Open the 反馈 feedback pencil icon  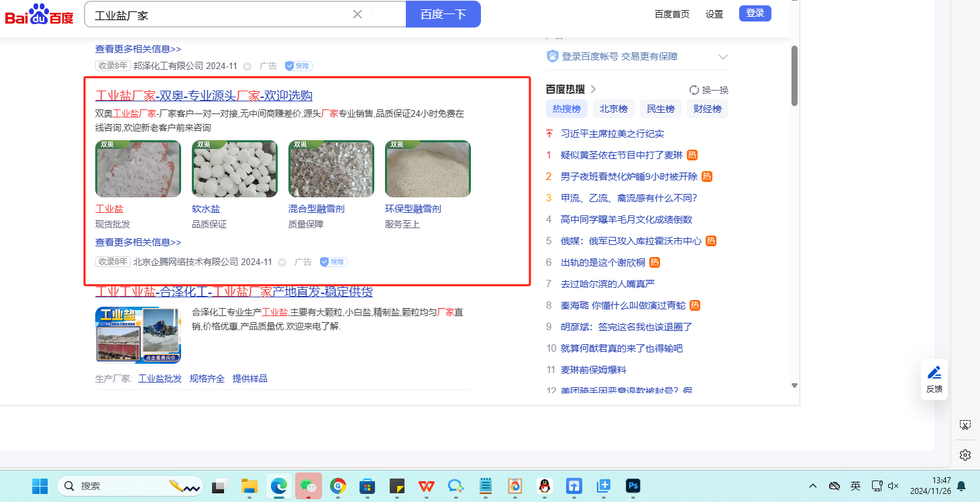[x=934, y=373]
